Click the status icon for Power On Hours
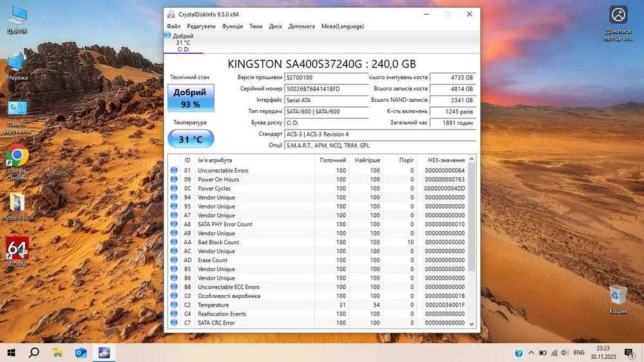The height and width of the screenshot is (362, 644). pyautogui.click(x=174, y=179)
